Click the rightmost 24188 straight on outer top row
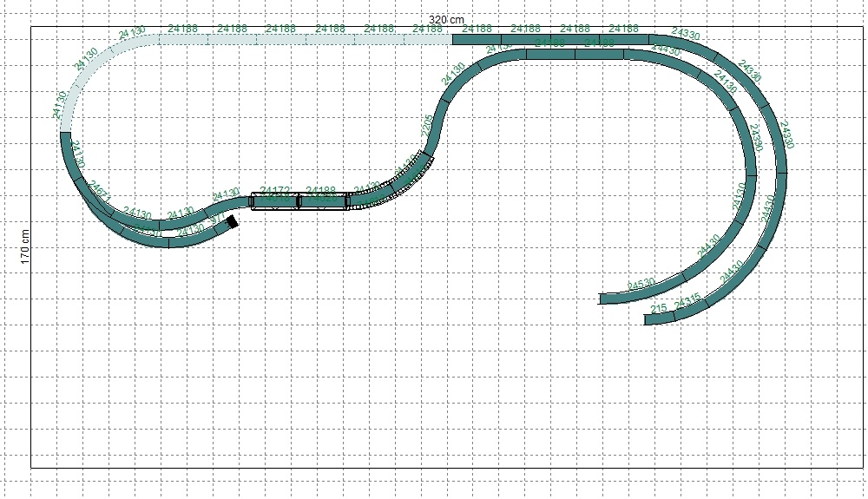Viewport: 868px width, 499px height. coord(625,39)
